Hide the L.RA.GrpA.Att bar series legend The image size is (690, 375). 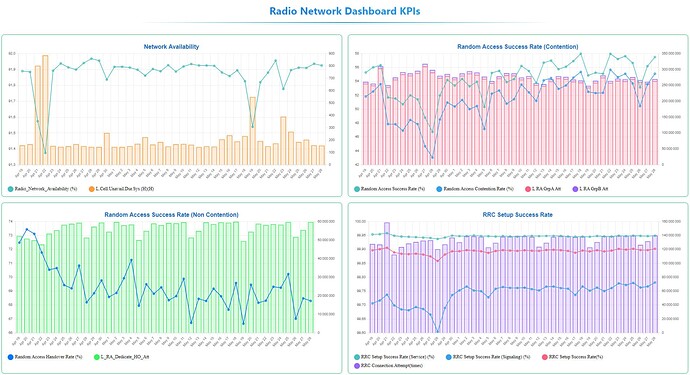pos(543,189)
